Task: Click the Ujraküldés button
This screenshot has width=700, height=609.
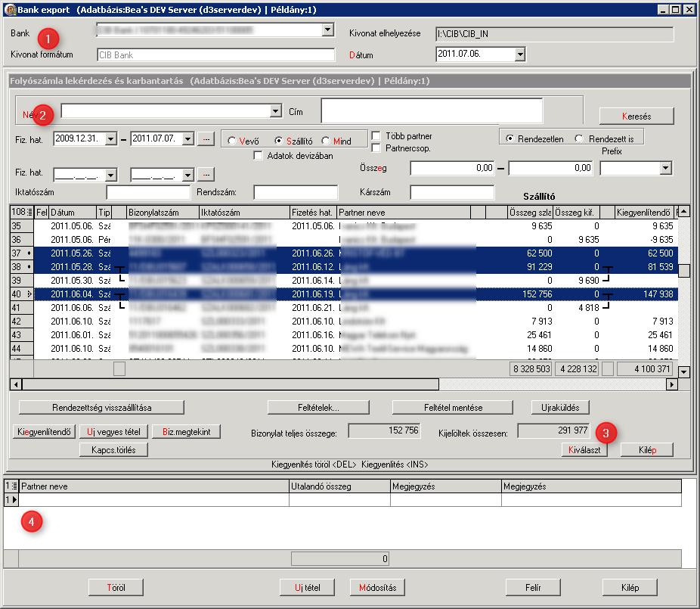Action: point(560,408)
